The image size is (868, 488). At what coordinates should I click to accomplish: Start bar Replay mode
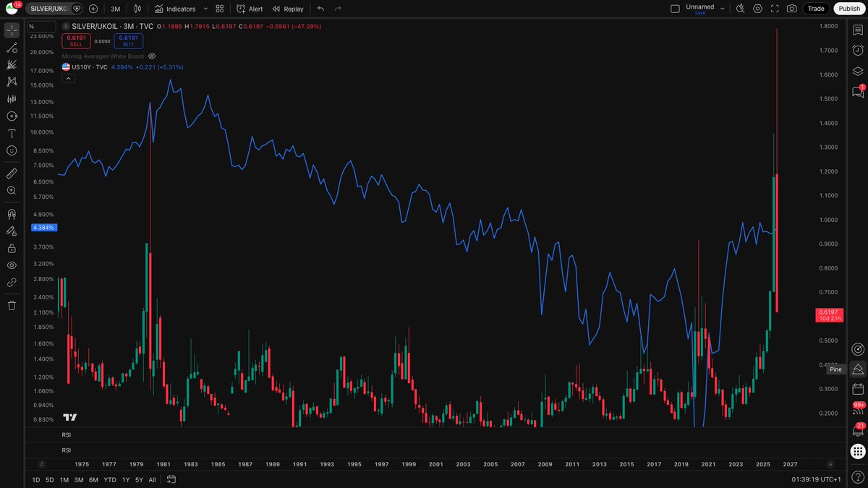[288, 9]
